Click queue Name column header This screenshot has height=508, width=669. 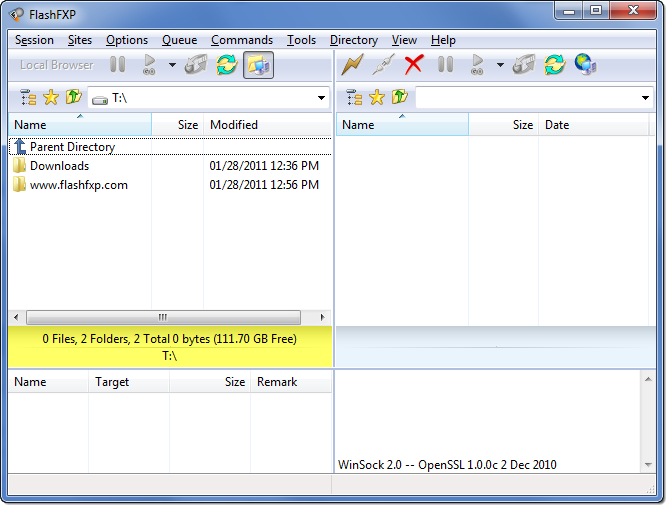point(48,382)
